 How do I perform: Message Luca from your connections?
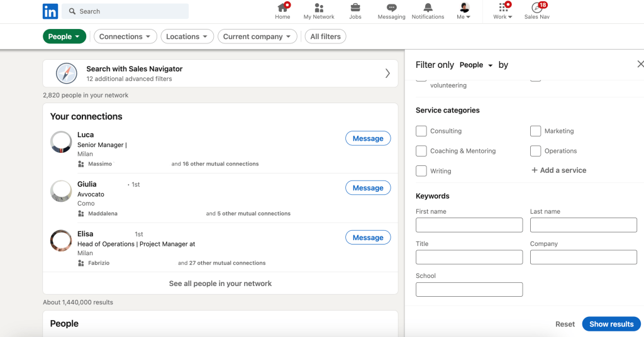368,138
